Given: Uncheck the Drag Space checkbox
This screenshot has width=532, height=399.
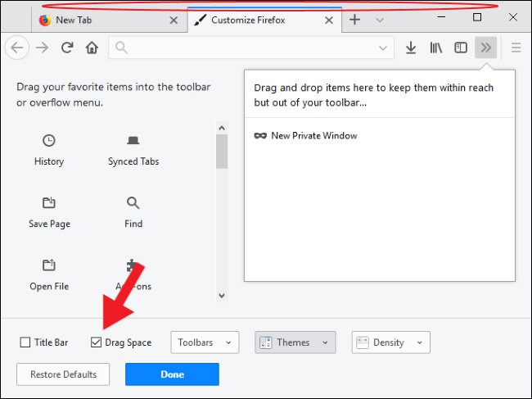Looking at the screenshot, I should (x=96, y=342).
